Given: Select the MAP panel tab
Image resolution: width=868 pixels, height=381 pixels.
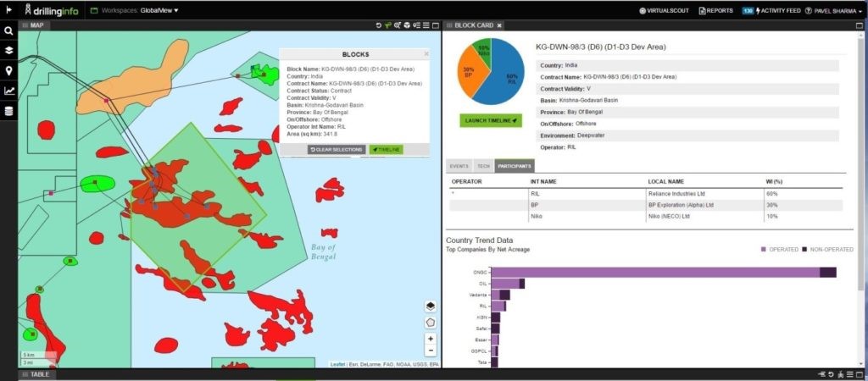Looking at the screenshot, I should point(33,25).
